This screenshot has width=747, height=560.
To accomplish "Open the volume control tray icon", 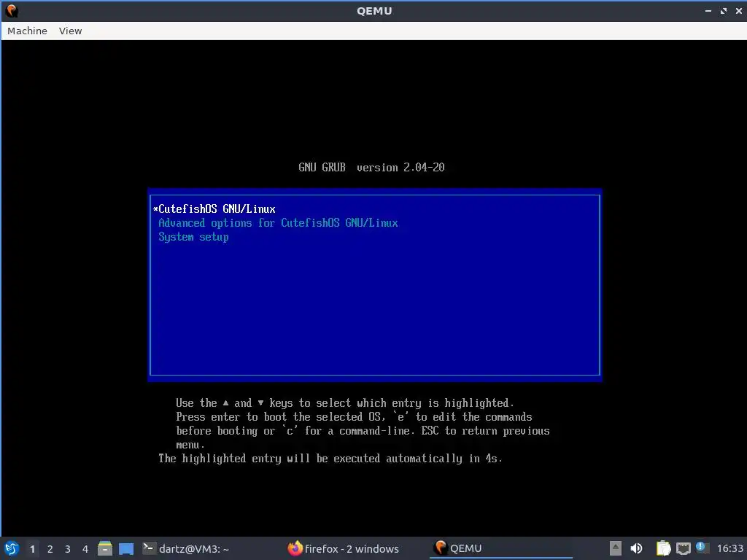I will 636,548.
